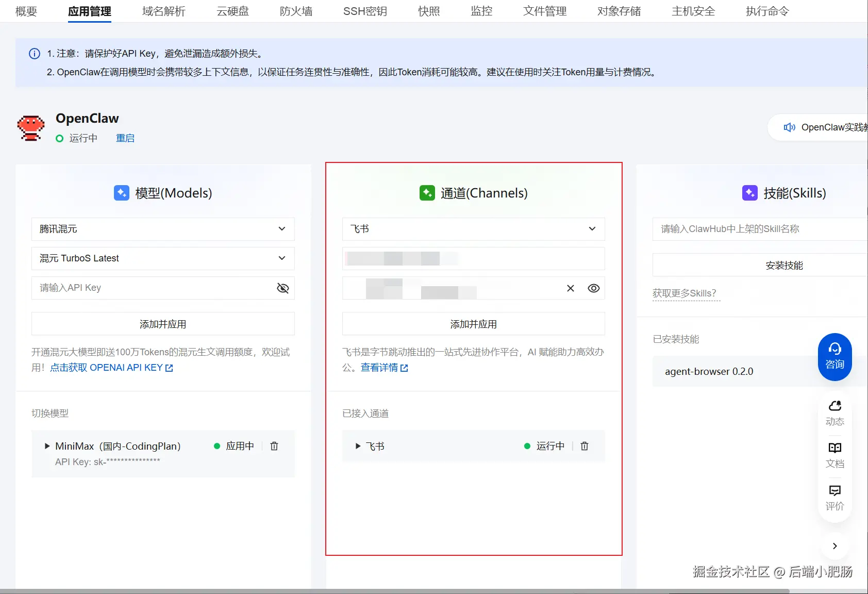Viewport: 868px width, 594px height.
Task: Expand the MiniMax model details
Action: [47, 446]
